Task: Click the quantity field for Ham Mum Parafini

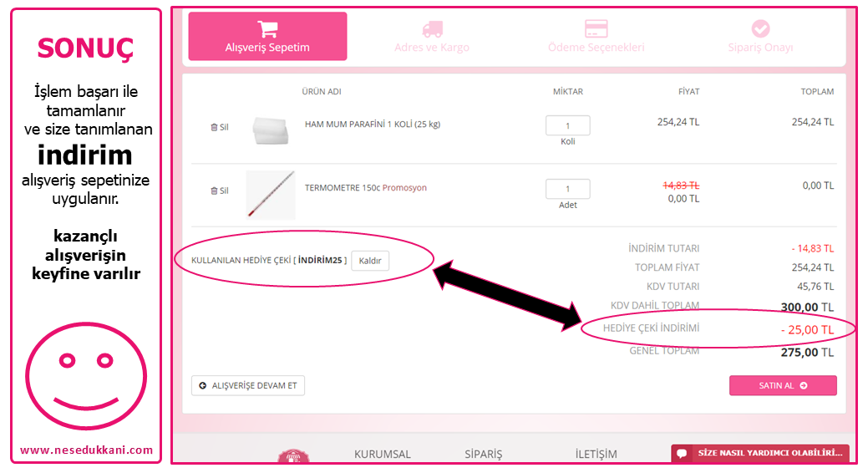Action: pyautogui.click(x=567, y=125)
